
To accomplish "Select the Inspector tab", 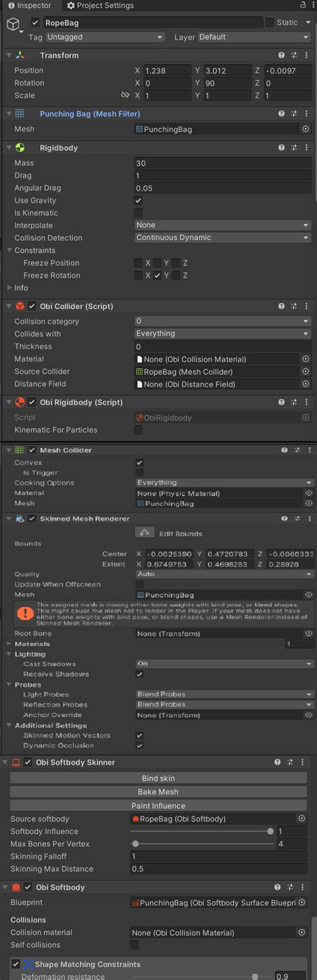I will tap(29, 5).
